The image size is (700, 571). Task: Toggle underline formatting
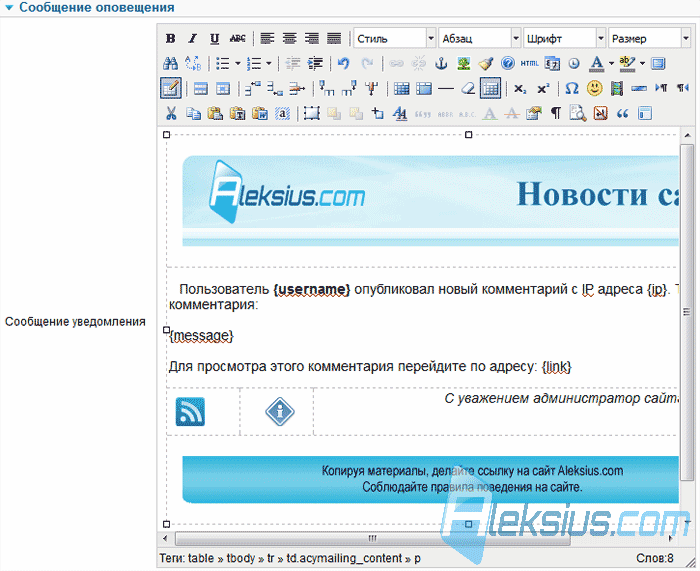215,38
